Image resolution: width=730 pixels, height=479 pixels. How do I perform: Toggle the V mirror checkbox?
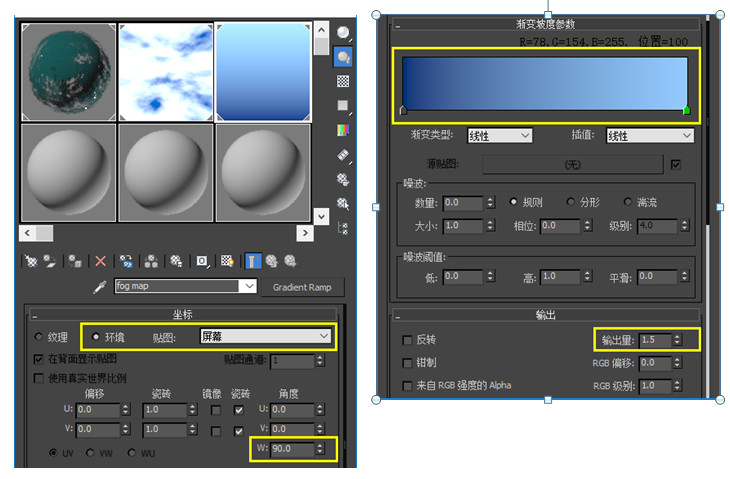coord(216,432)
